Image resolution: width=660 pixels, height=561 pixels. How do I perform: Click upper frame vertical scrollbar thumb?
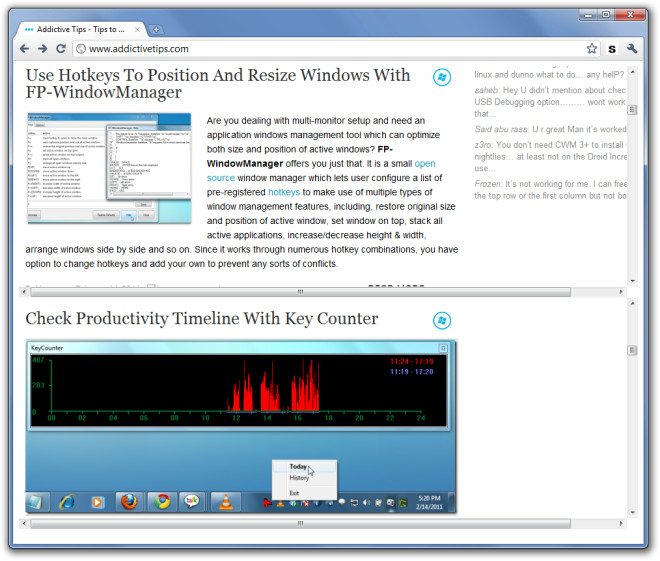coord(632,110)
